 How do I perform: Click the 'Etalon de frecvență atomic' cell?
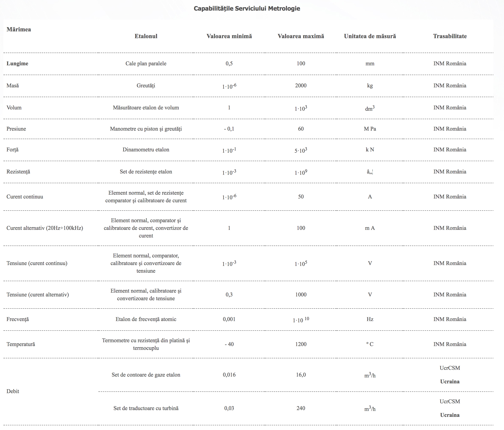[146, 319]
